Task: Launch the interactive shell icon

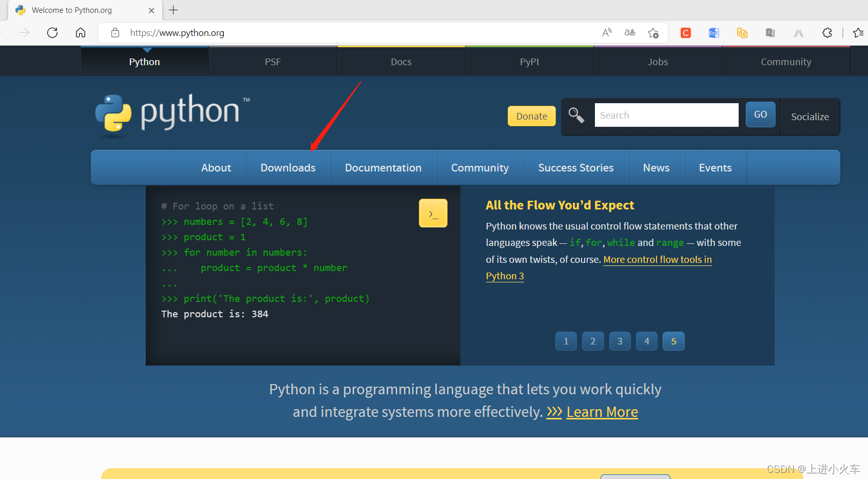Action: tap(433, 213)
